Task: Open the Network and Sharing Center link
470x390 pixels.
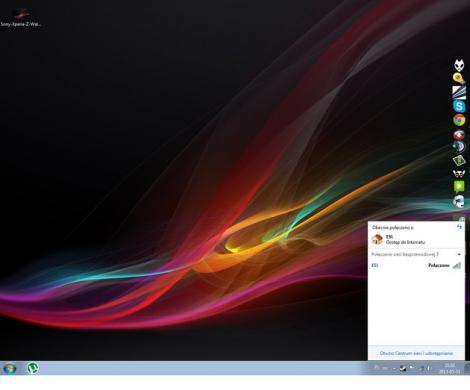Action: 416,353
